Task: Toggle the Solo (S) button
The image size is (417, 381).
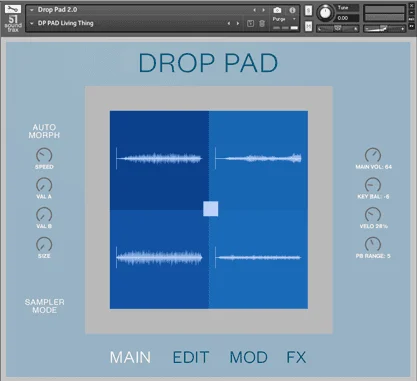Action: (309, 11)
